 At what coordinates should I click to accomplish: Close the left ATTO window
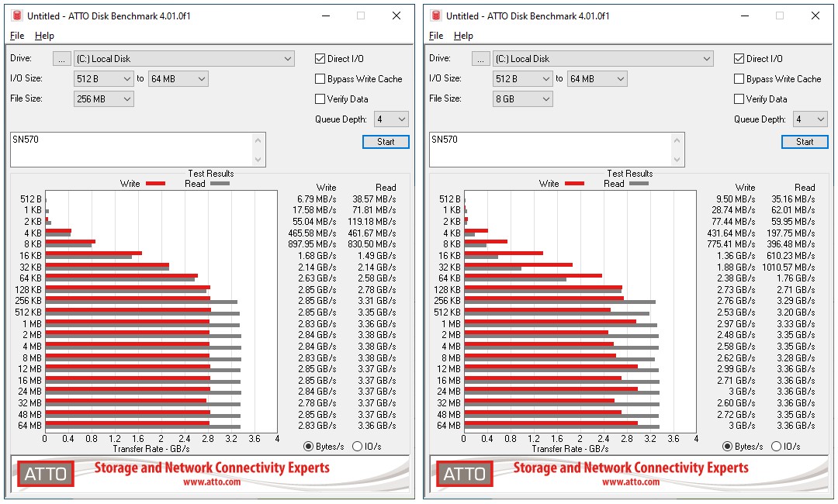click(396, 16)
